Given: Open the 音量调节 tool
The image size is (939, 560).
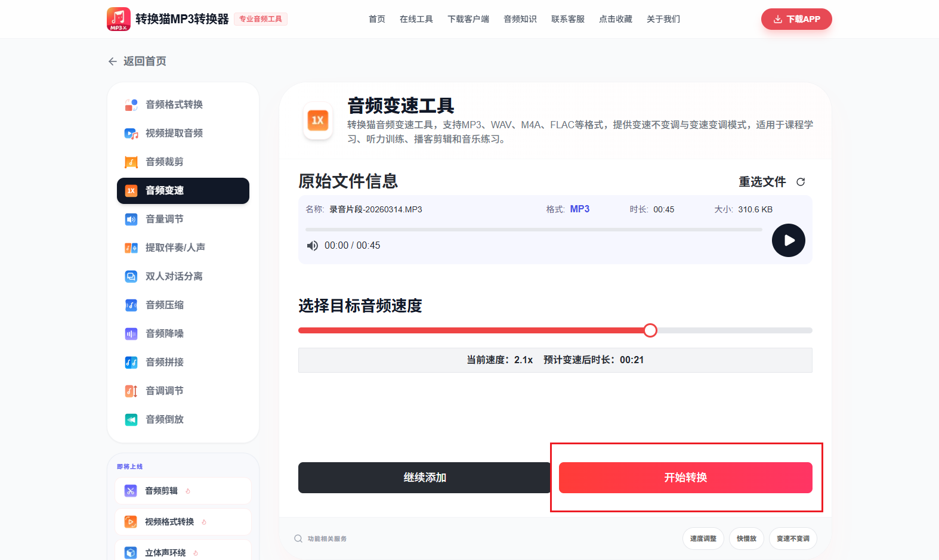Looking at the screenshot, I should 164,219.
